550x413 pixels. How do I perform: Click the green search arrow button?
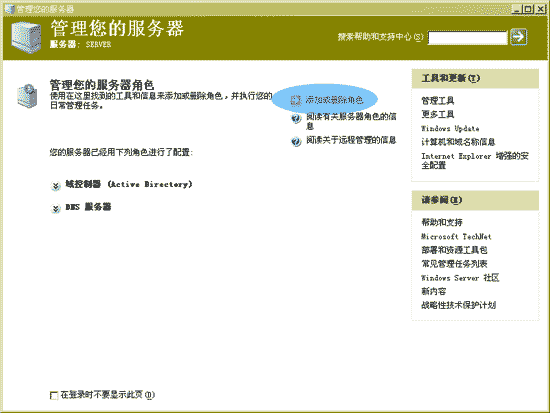tap(518, 37)
